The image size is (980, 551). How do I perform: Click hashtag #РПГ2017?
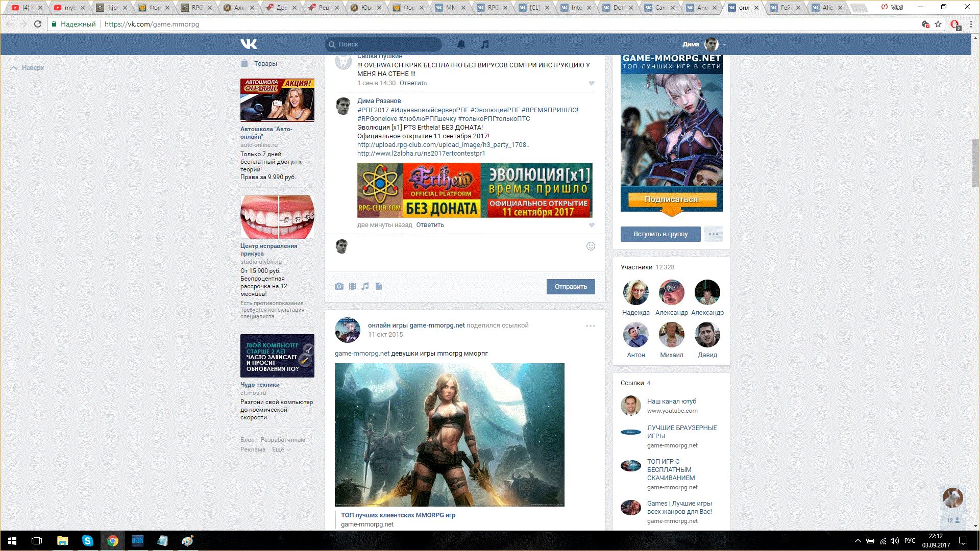[x=373, y=110]
